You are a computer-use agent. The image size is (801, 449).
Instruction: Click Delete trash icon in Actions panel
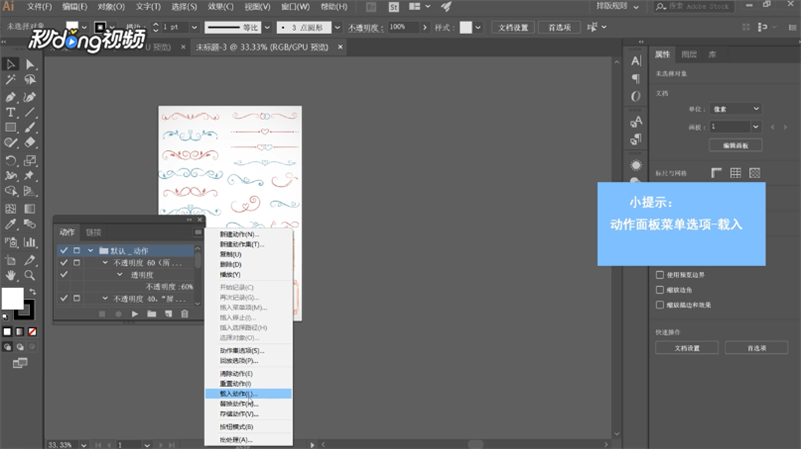coord(184,314)
